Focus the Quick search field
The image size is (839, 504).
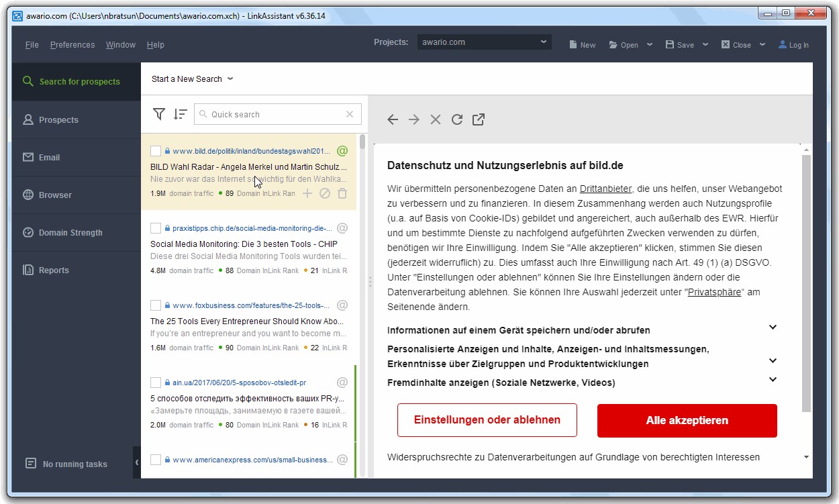pyautogui.click(x=275, y=114)
